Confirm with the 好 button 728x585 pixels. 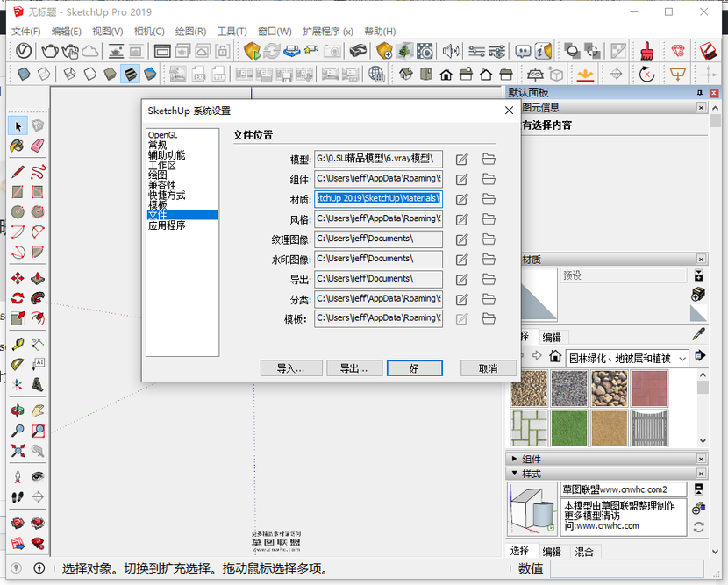click(x=415, y=368)
